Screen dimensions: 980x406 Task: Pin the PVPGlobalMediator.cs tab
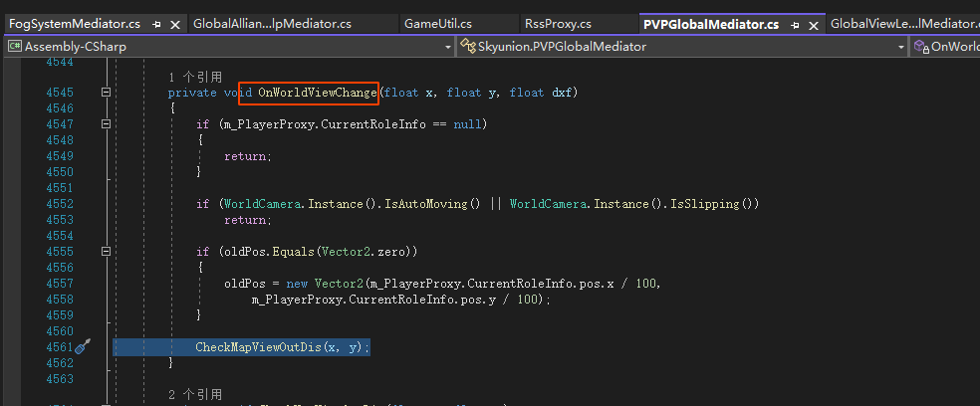click(795, 23)
